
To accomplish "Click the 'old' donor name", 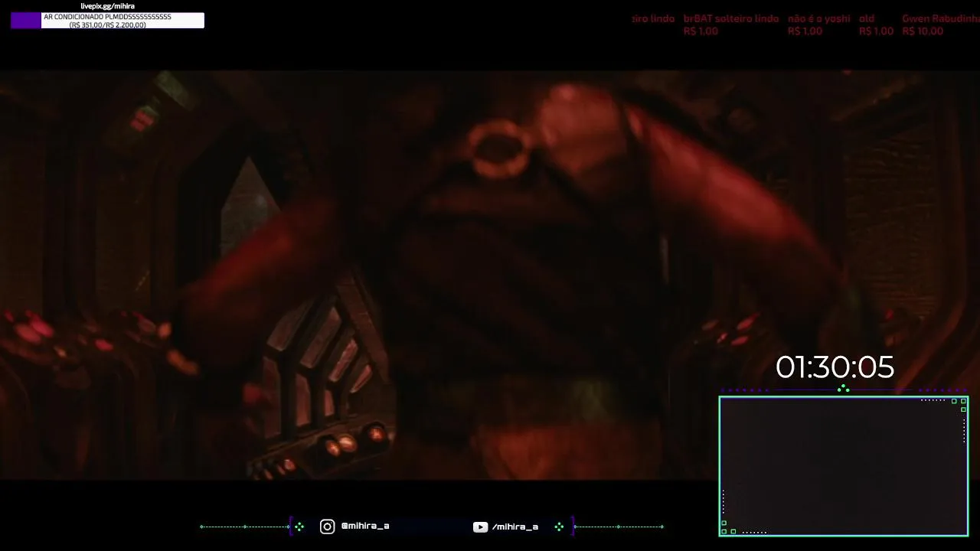I will (x=867, y=18).
